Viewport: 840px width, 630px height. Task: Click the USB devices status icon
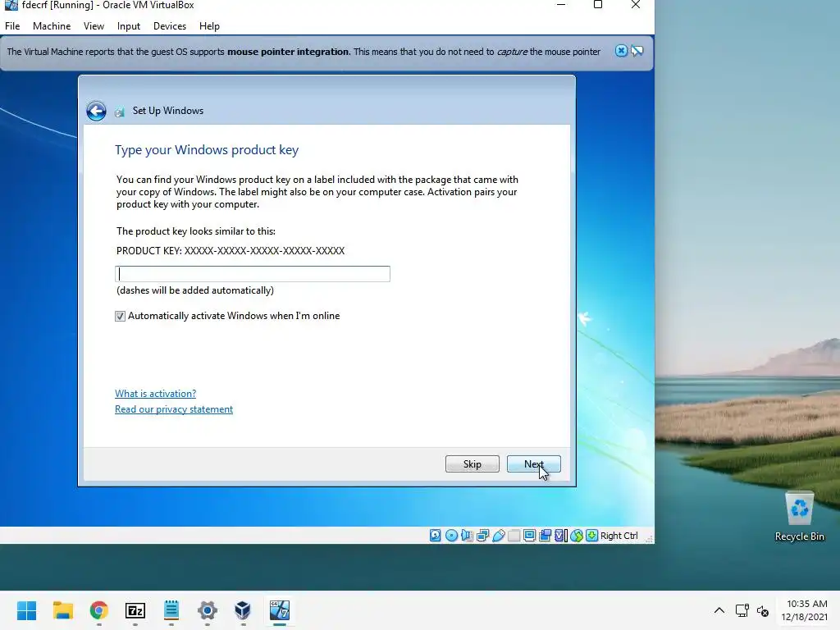coord(498,535)
